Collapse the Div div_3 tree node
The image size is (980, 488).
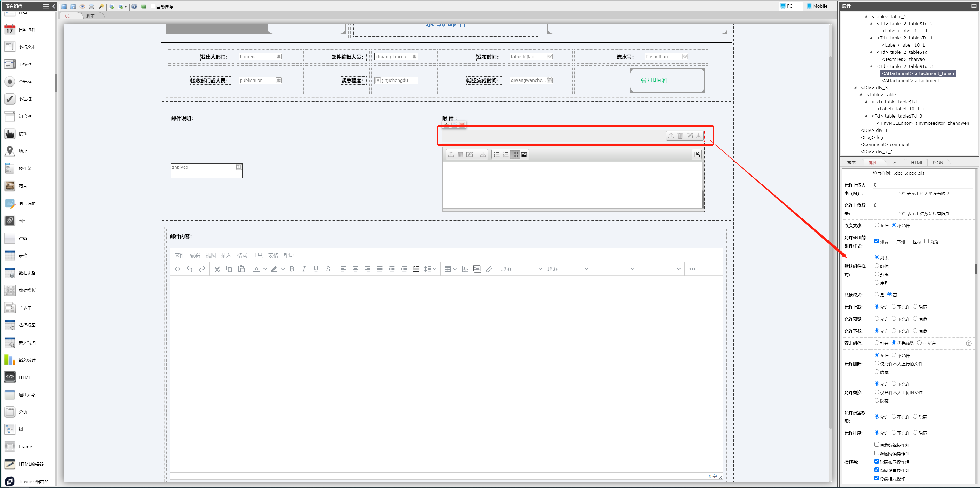click(x=856, y=88)
